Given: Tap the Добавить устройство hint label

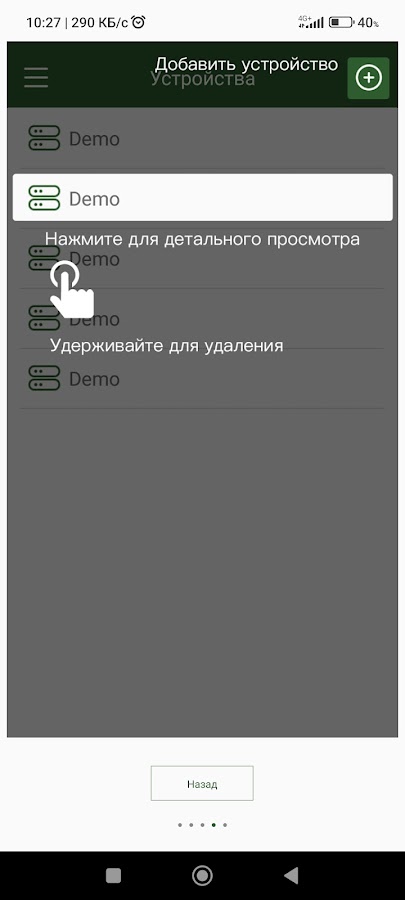Looking at the screenshot, I should (x=247, y=64).
